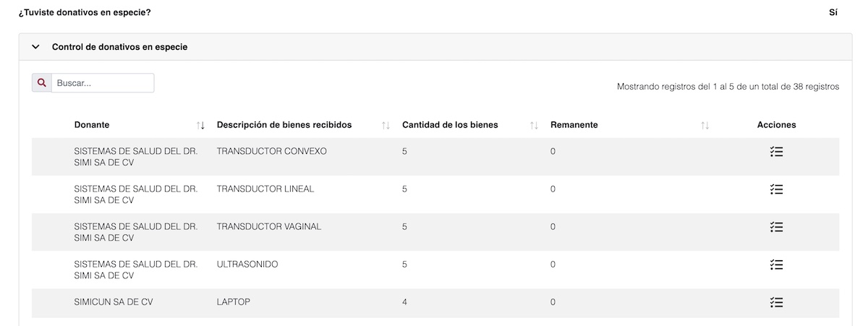Image resolution: width=868 pixels, height=326 pixels.
Task: Select the ULTRASONIDO description cell
Action: [247, 265]
